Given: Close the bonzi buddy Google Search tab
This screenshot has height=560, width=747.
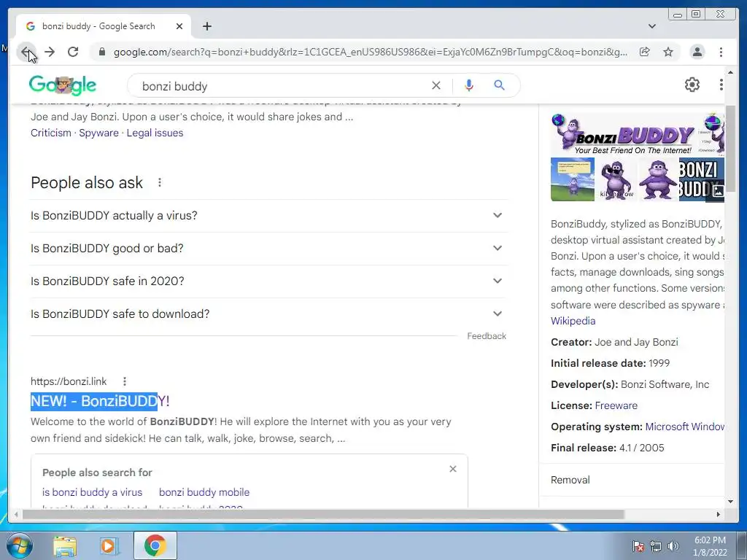Looking at the screenshot, I should 179,26.
